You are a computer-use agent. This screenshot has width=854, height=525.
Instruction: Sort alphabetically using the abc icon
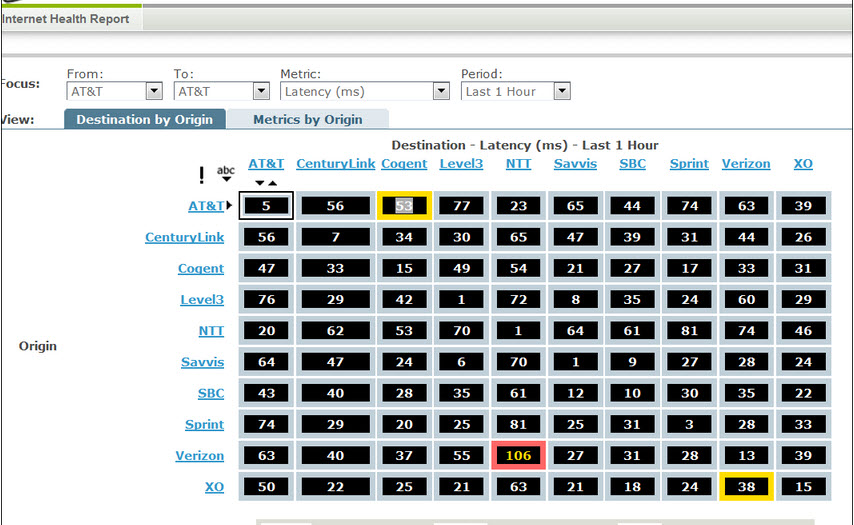tap(226, 173)
